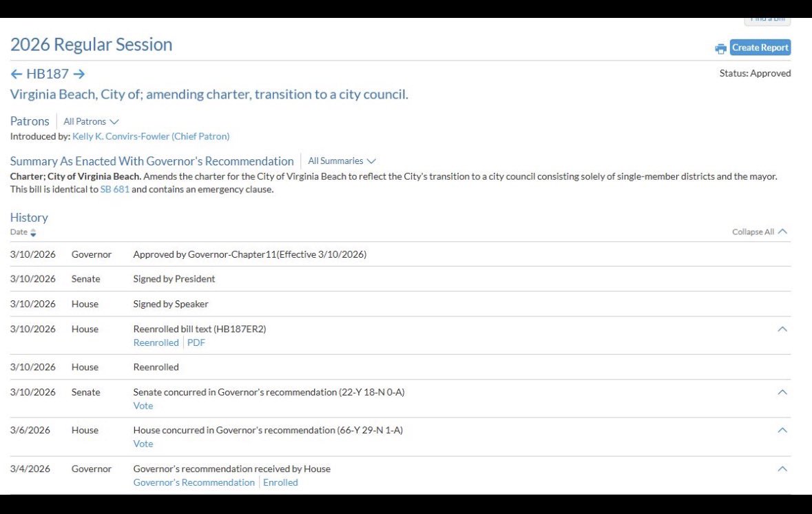Click the Patrons section heading
This screenshot has width=812, height=514.
tap(30, 121)
